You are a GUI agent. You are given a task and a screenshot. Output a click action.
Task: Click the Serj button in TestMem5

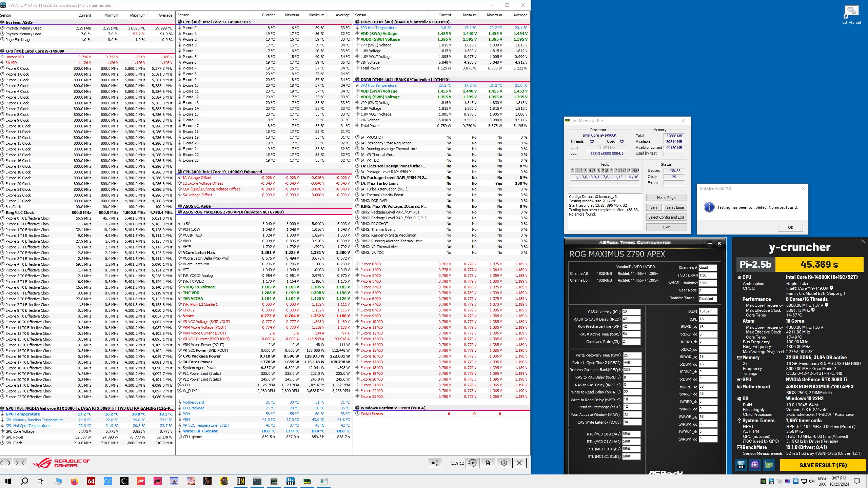point(654,207)
